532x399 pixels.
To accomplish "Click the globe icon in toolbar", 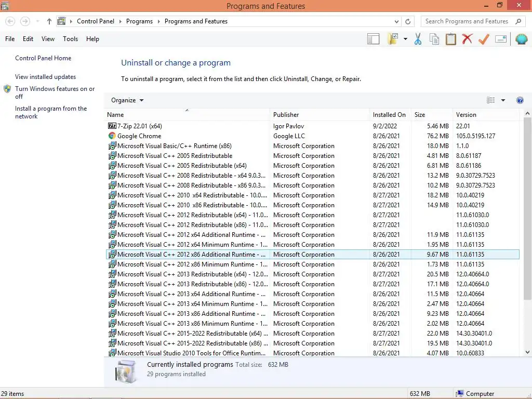I will pyautogui.click(x=521, y=39).
